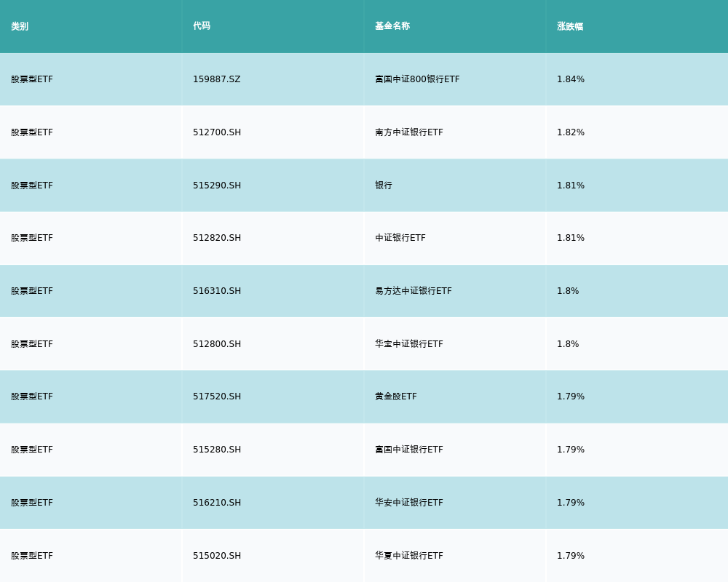The width and height of the screenshot is (728, 582).
Task: Click fund name 银行
Action: tap(384, 186)
